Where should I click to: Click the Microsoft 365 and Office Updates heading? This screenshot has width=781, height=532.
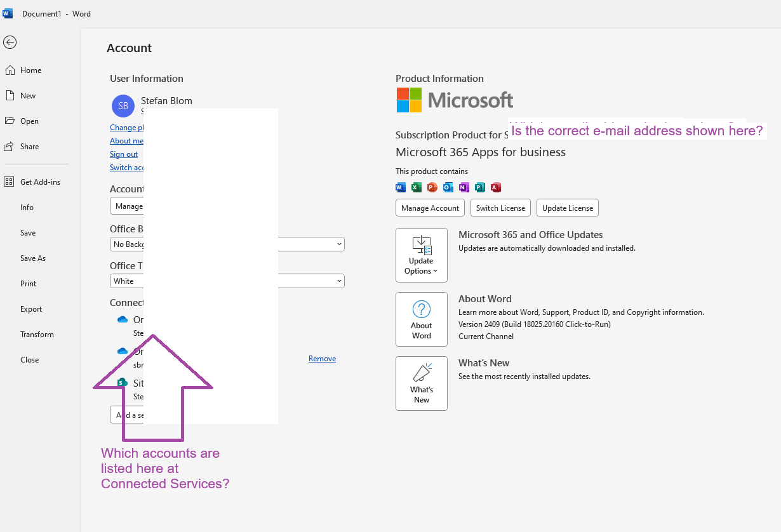[531, 235]
